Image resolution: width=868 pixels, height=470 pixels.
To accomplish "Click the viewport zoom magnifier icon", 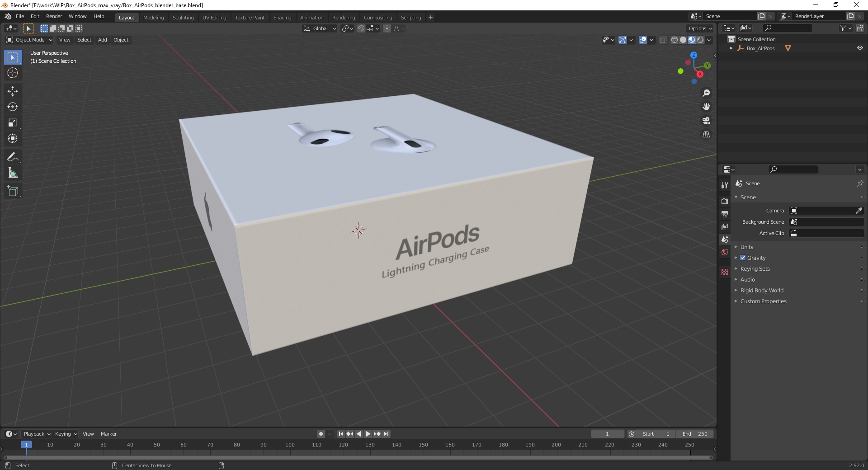I will 706,93.
